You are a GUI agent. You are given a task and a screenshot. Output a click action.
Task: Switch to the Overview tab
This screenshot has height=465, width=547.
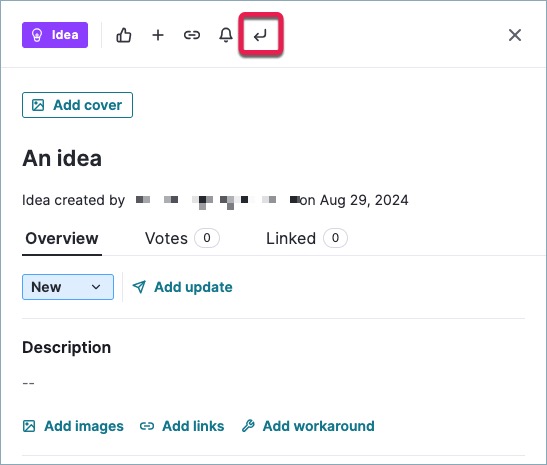coord(62,239)
